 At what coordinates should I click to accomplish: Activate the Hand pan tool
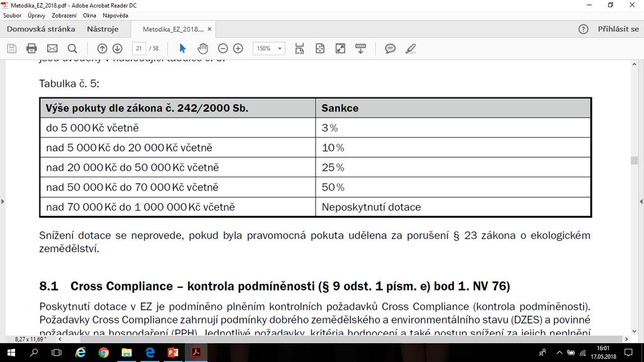[x=203, y=48]
